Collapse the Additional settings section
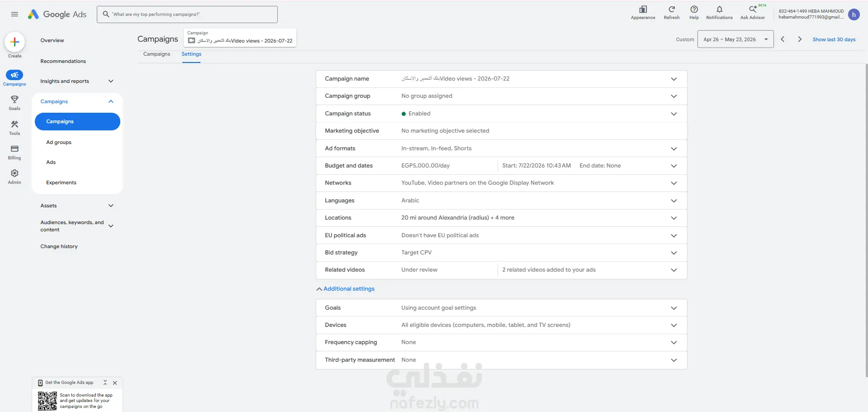The height and width of the screenshot is (412, 868). 346,289
